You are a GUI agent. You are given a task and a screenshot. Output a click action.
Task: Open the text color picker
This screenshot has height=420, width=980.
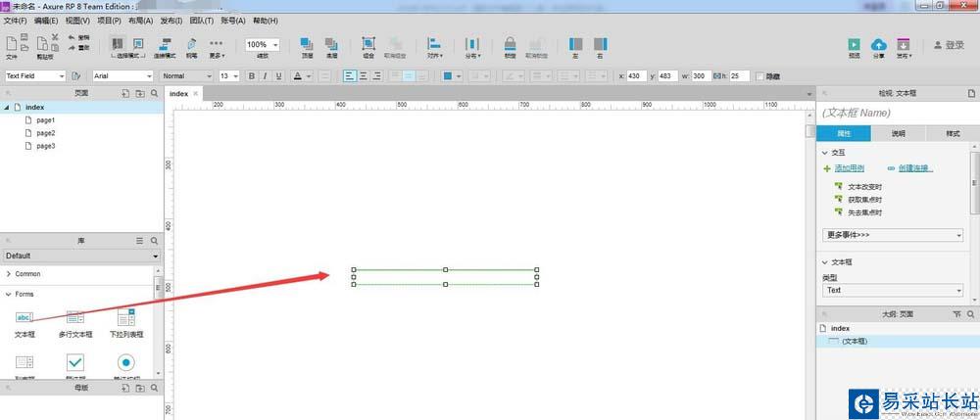[x=299, y=76]
